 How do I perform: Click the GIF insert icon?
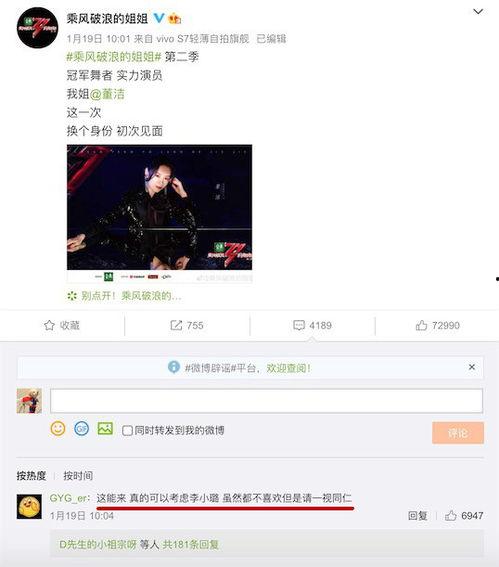click(x=81, y=429)
